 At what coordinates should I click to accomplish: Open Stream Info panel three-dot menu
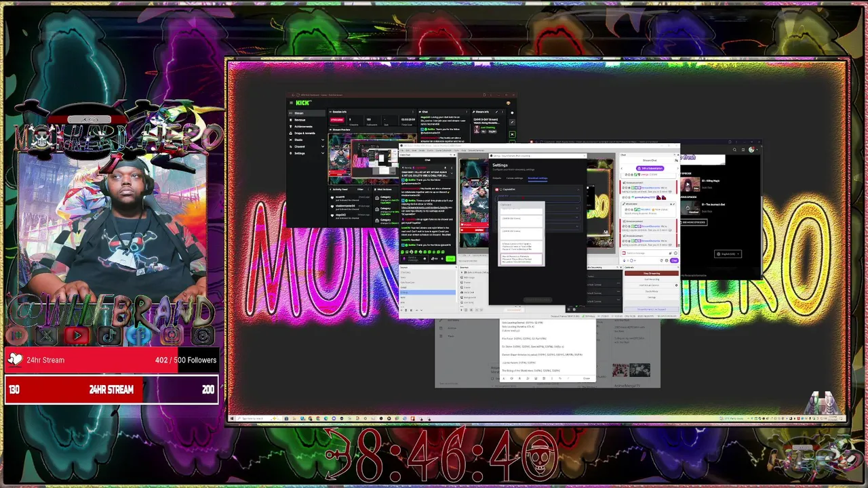coord(502,112)
